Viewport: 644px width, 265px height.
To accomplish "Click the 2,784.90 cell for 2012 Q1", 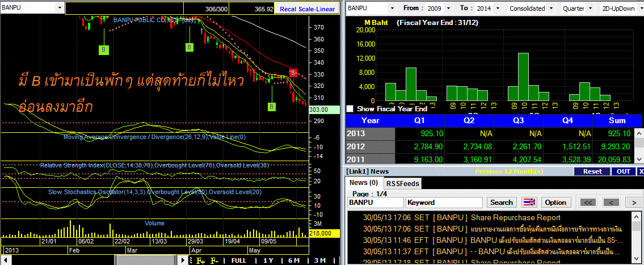I will coord(420,146).
